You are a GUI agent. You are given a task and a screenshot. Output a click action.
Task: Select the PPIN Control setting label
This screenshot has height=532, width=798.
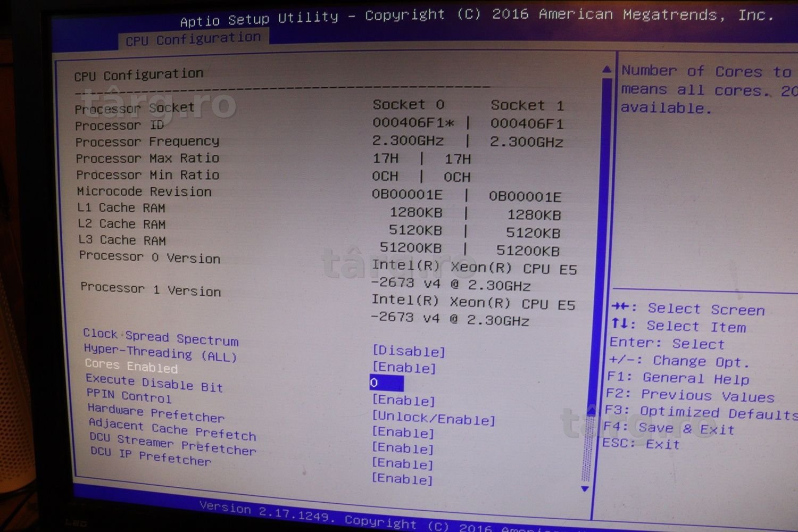click(x=129, y=396)
